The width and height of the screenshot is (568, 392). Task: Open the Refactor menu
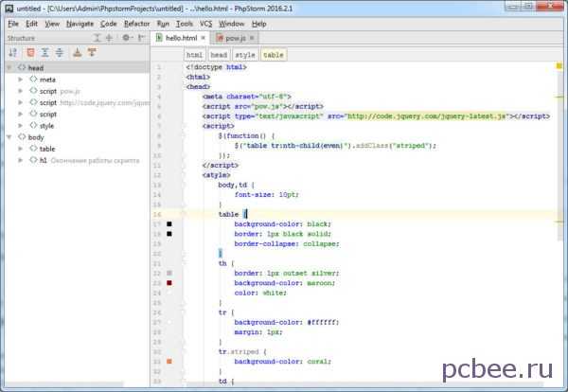pyautogui.click(x=136, y=24)
